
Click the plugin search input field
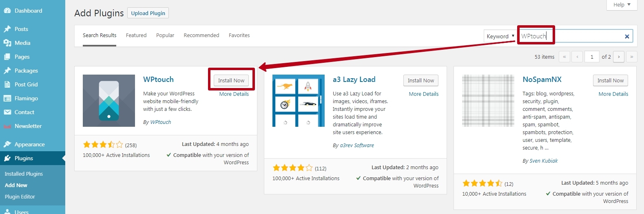coord(575,36)
